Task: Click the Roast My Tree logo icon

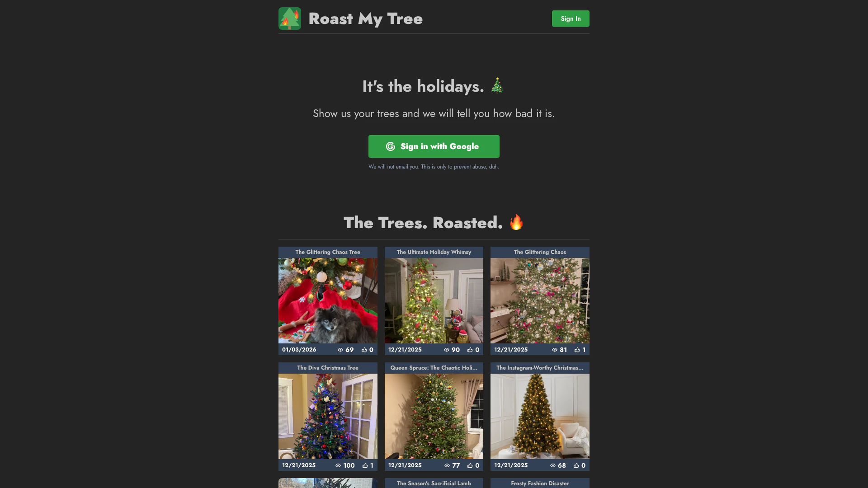Action: [x=290, y=19]
